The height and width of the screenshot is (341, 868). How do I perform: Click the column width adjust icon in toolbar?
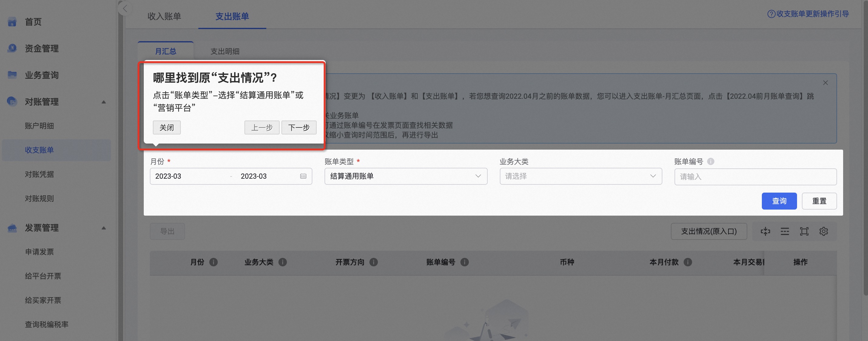[x=765, y=231]
